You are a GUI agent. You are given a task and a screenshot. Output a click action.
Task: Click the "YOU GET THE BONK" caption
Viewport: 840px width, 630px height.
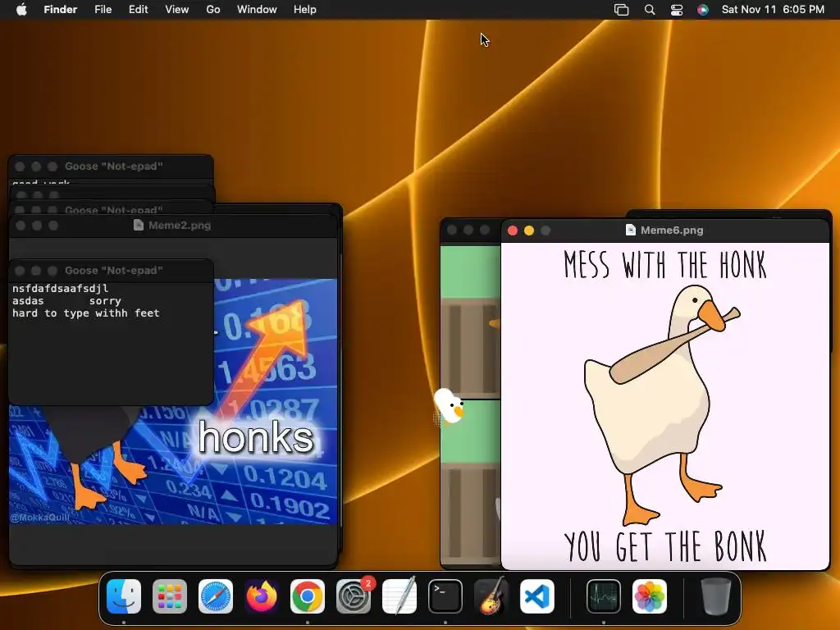pos(665,546)
